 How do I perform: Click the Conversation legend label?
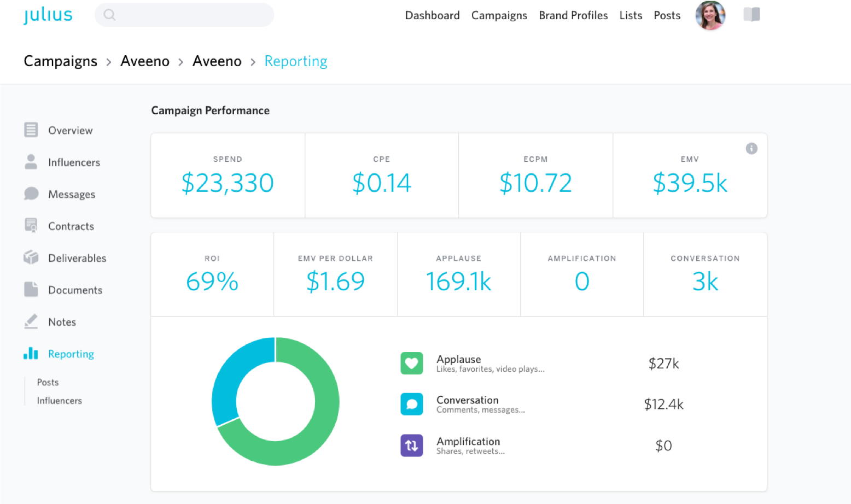click(467, 400)
